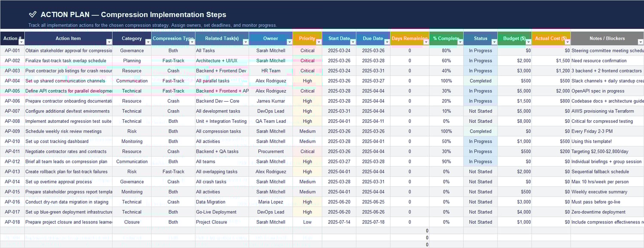644x248 pixels.
Task: Click the Days Remaining filter icon
Action: (427, 41)
